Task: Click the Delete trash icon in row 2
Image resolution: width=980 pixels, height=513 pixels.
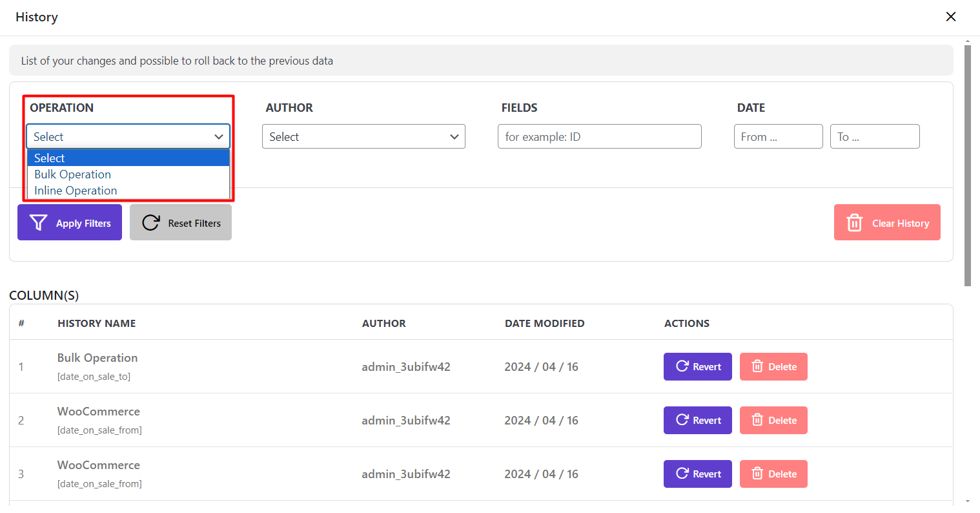Action: (758, 420)
